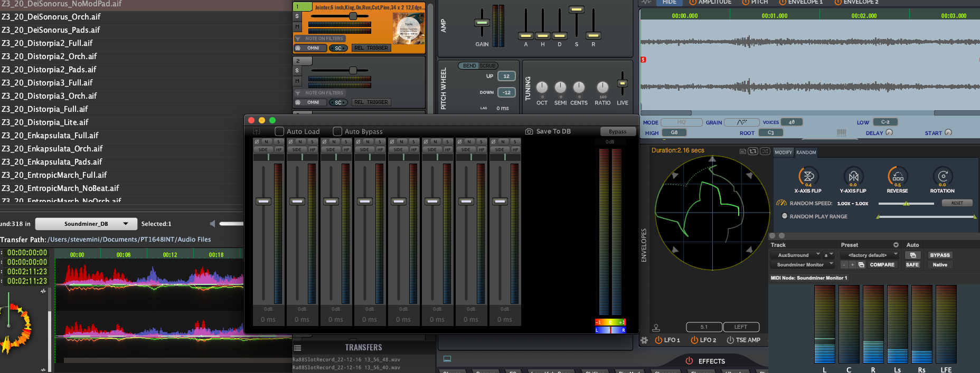Click the speaker volume icon near Selected:1

(x=212, y=224)
